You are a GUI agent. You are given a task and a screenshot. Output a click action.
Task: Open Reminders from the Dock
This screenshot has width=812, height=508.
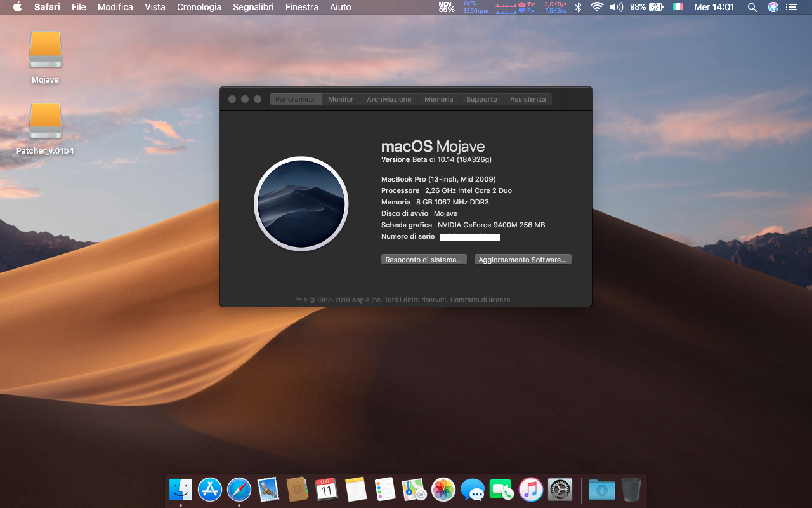(x=385, y=490)
